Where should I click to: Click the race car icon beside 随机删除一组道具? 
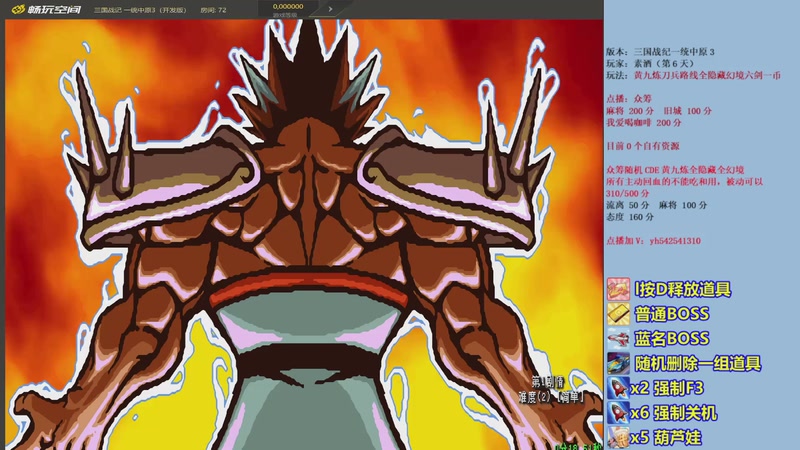[x=618, y=363]
